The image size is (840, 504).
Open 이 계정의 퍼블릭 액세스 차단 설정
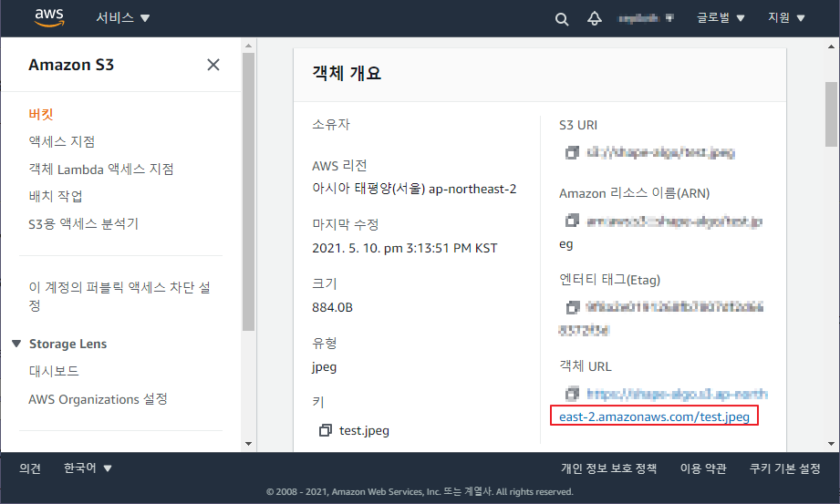point(119,296)
